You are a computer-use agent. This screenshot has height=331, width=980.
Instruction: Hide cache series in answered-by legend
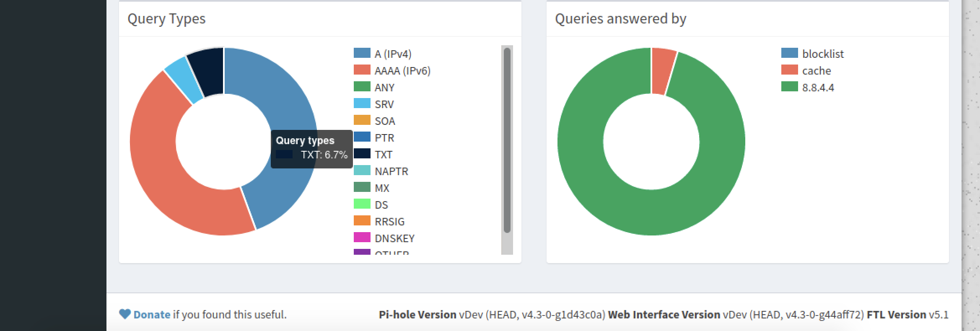pos(816,71)
